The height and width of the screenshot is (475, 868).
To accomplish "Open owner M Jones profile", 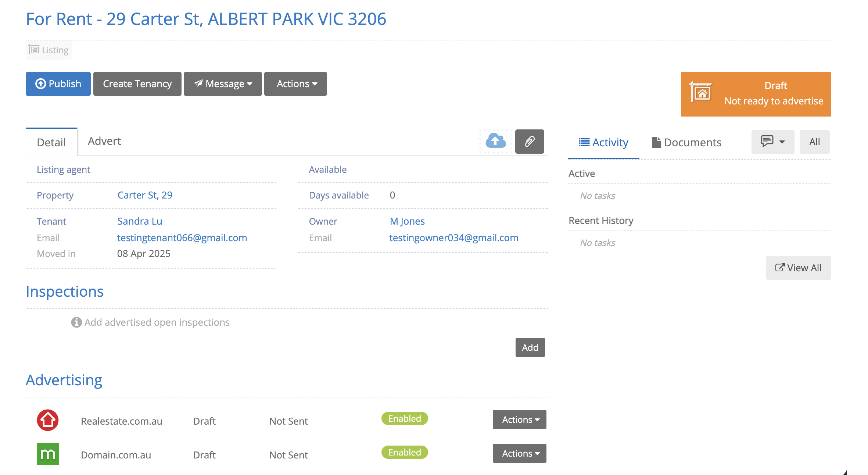I will (407, 221).
